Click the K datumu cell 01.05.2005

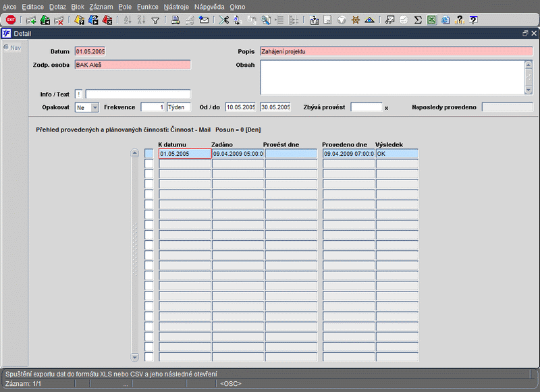[x=185, y=154]
